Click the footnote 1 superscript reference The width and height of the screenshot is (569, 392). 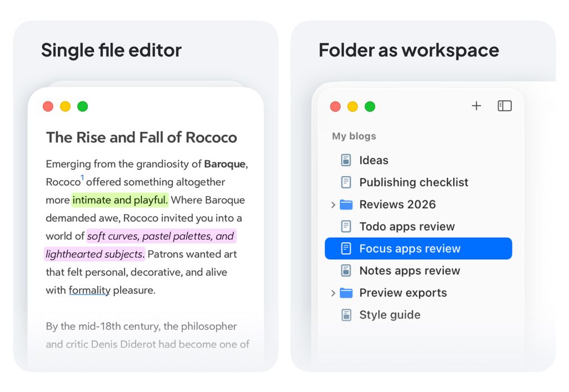click(x=82, y=177)
